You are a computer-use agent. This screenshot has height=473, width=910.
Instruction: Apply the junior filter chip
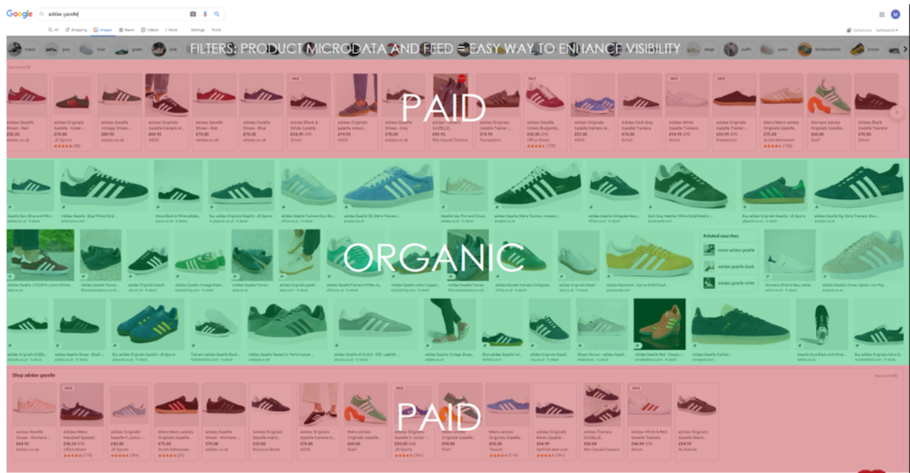click(775, 49)
